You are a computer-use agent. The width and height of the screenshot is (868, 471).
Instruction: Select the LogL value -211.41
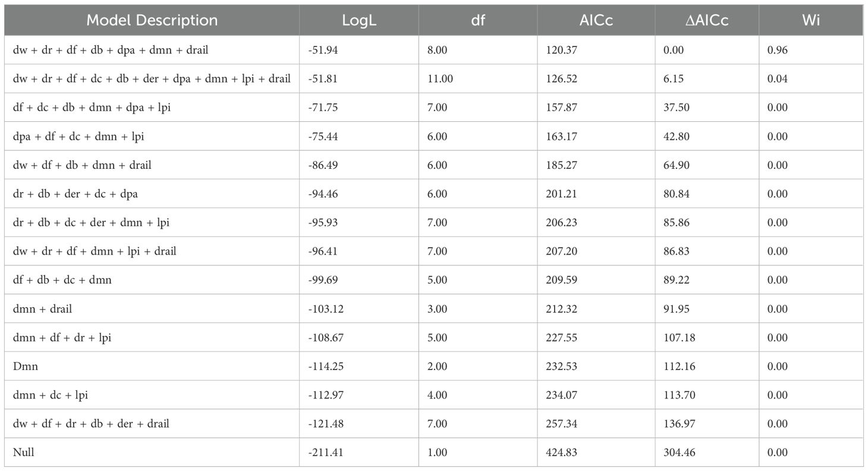326,453
